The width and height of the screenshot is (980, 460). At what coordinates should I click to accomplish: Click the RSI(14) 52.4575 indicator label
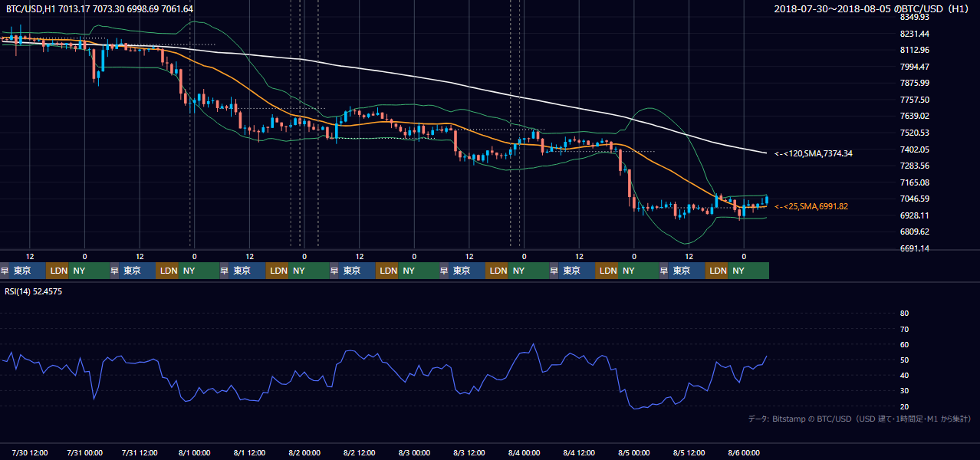pos(34,291)
